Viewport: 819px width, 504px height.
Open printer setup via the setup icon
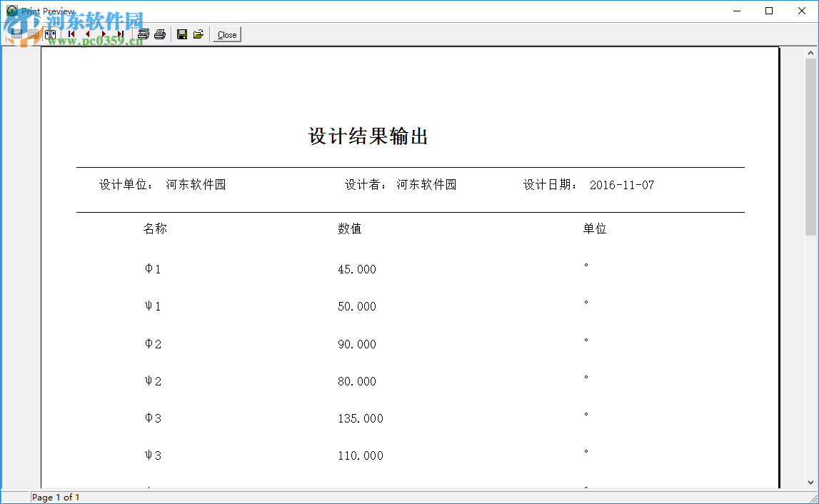point(143,34)
